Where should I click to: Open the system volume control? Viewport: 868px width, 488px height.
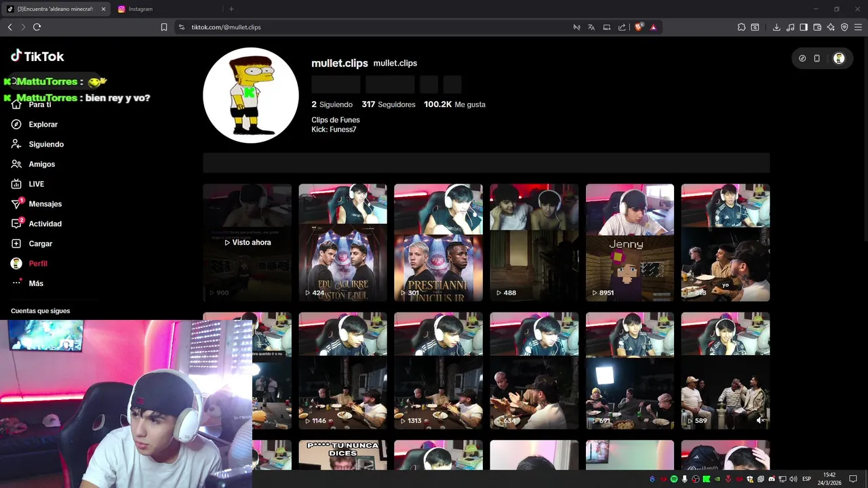tap(793, 479)
